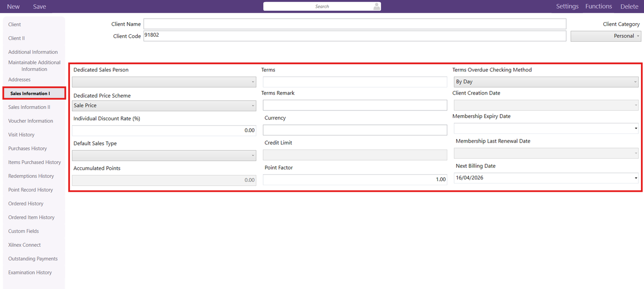Click the New button
The width and height of the screenshot is (644, 289).
[x=14, y=7]
